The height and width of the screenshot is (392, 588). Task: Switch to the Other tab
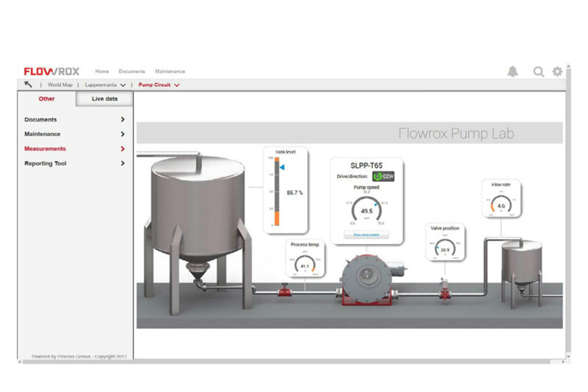pos(47,99)
